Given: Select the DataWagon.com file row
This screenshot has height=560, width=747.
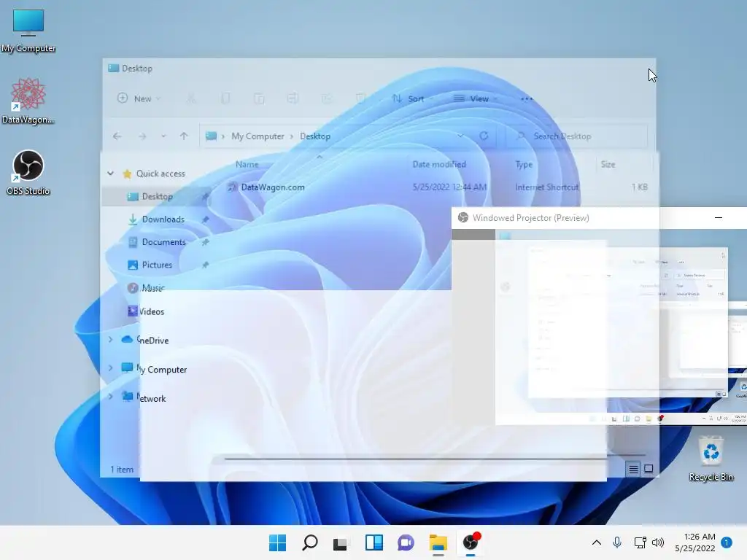Looking at the screenshot, I should coord(436,187).
